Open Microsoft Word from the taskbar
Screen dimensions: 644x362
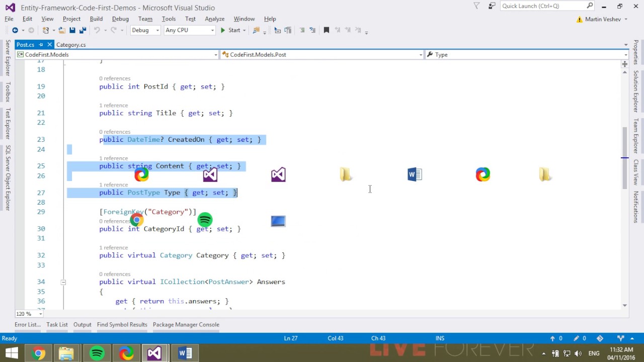185,353
